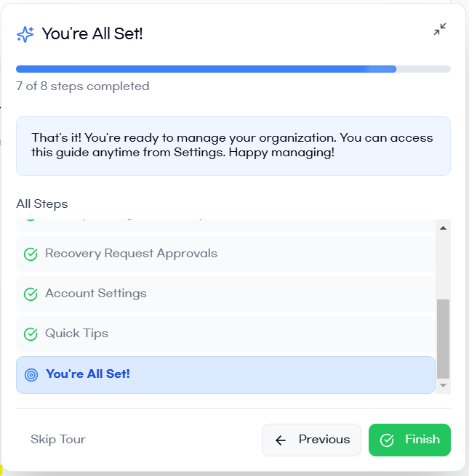Click the left arrow icon in Previous button
Viewport: 469px width, 476px height.
[281, 440]
